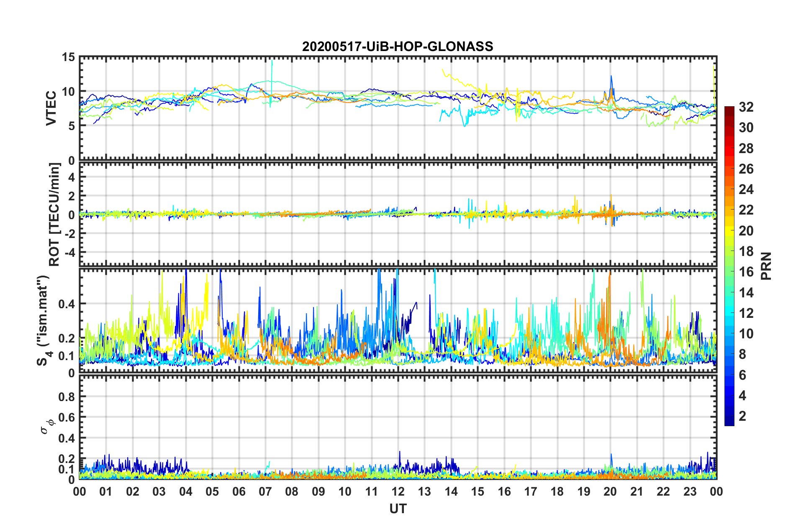
Task: Click x-axis tick label 23
Action: (x=690, y=491)
